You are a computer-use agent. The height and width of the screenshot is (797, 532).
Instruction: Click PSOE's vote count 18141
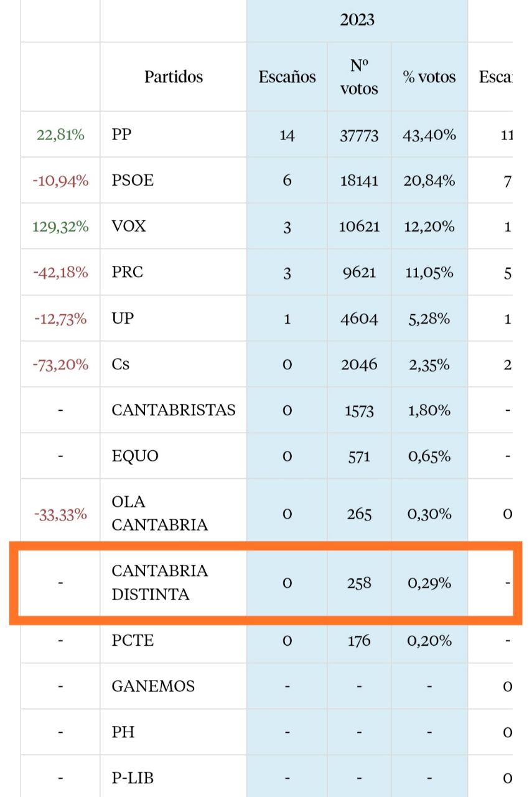[x=359, y=181]
